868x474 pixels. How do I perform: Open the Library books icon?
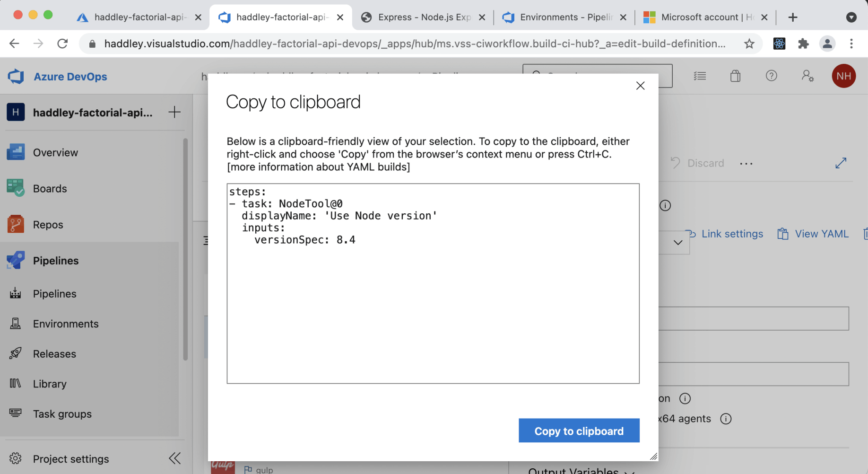point(16,384)
